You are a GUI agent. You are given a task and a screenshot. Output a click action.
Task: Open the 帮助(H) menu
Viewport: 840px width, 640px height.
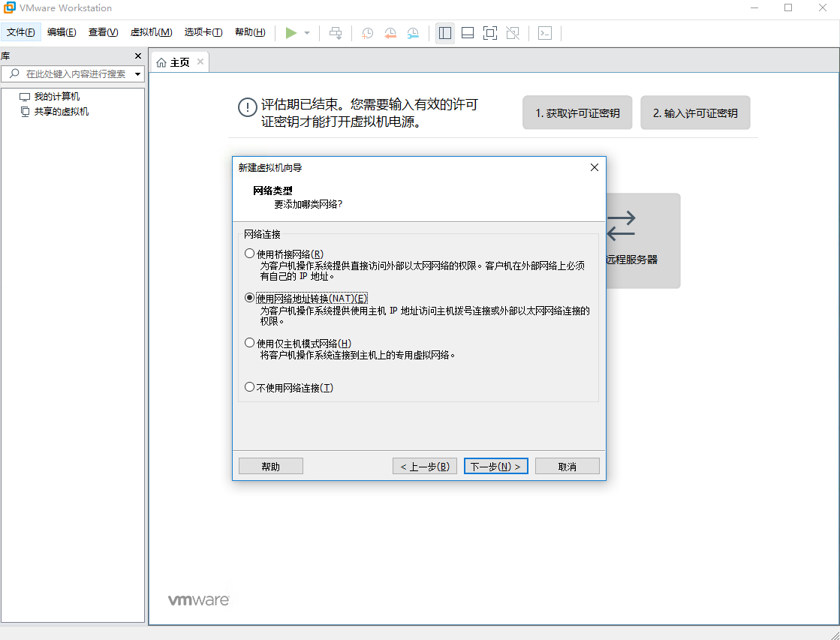tap(250, 32)
